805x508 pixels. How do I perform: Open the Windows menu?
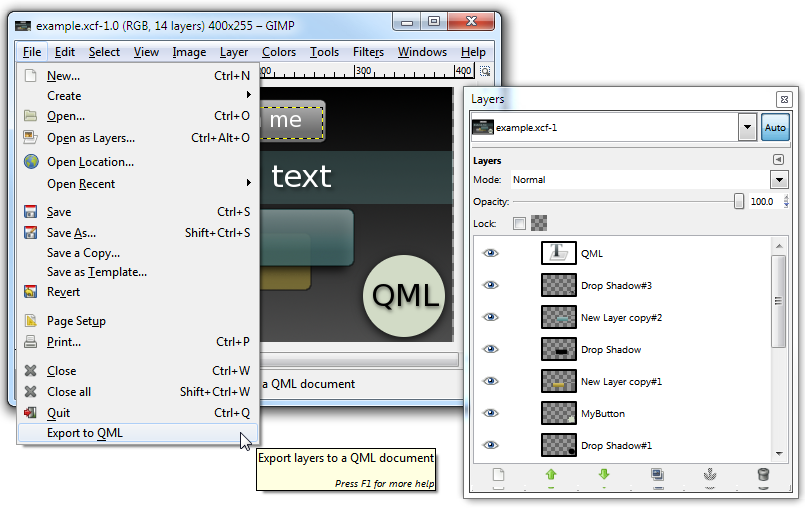pos(422,52)
